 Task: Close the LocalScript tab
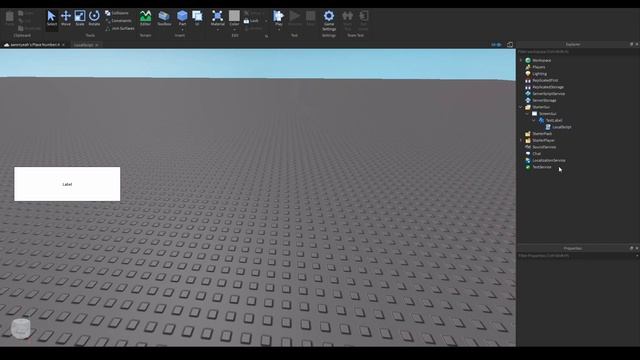coord(97,45)
